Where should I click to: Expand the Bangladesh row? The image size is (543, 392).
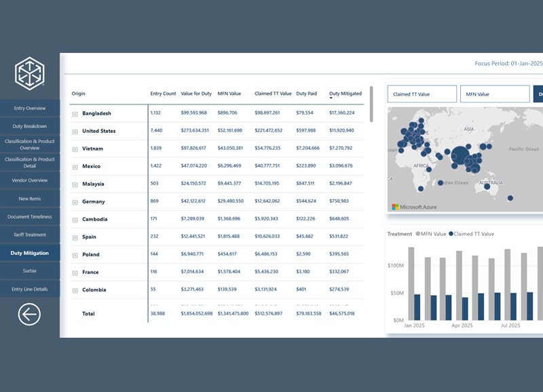click(75, 114)
